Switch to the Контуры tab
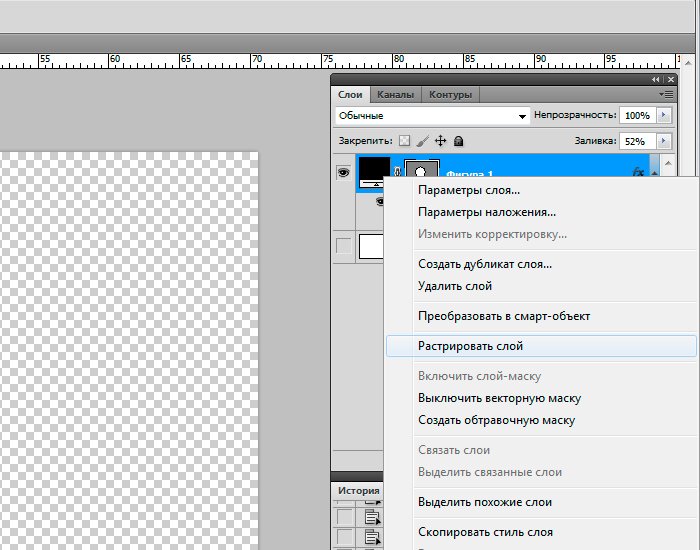700x550 pixels. pyautogui.click(x=449, y=95)
